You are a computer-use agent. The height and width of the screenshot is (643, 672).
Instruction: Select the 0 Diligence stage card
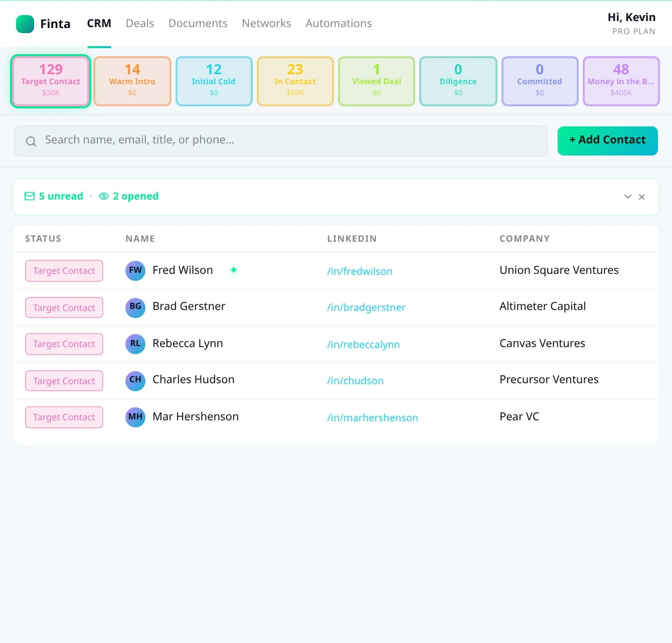click(x=458, y=81)
